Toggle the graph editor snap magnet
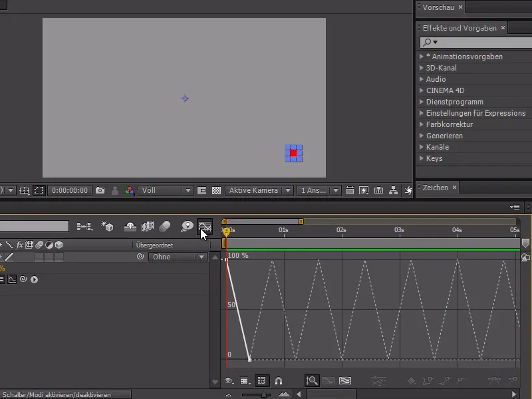The height and width of the screenshot is (399, 532). pyautogui.click(x=279, y=381)
